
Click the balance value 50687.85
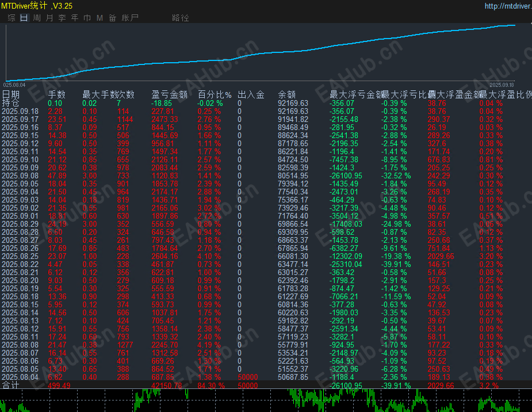tap(293, 377)
